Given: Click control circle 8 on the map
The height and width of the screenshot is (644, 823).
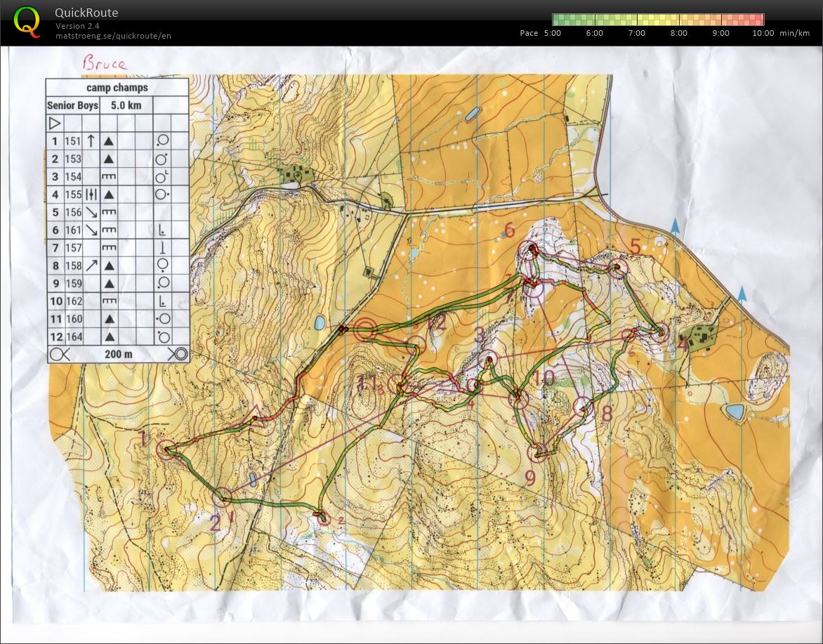Looking at the screenshot, I should coord(584,406).
